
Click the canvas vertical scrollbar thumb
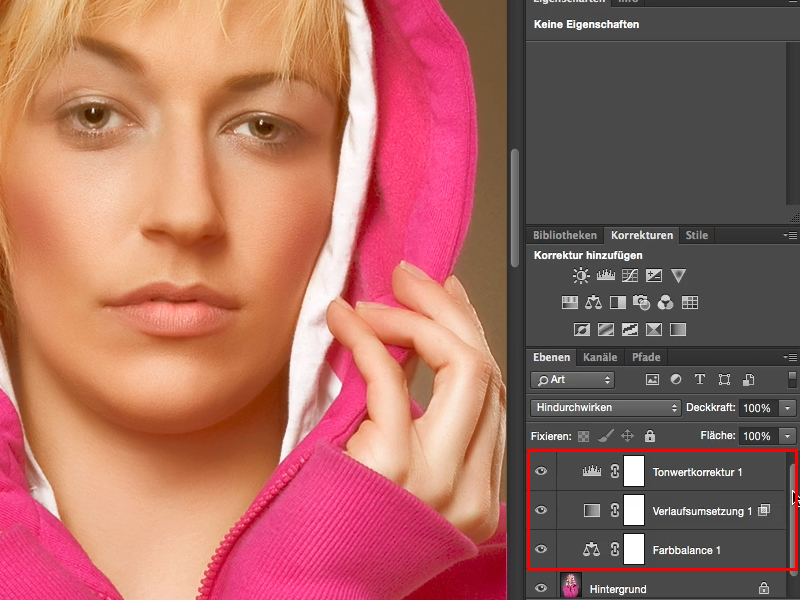point(515,208)
